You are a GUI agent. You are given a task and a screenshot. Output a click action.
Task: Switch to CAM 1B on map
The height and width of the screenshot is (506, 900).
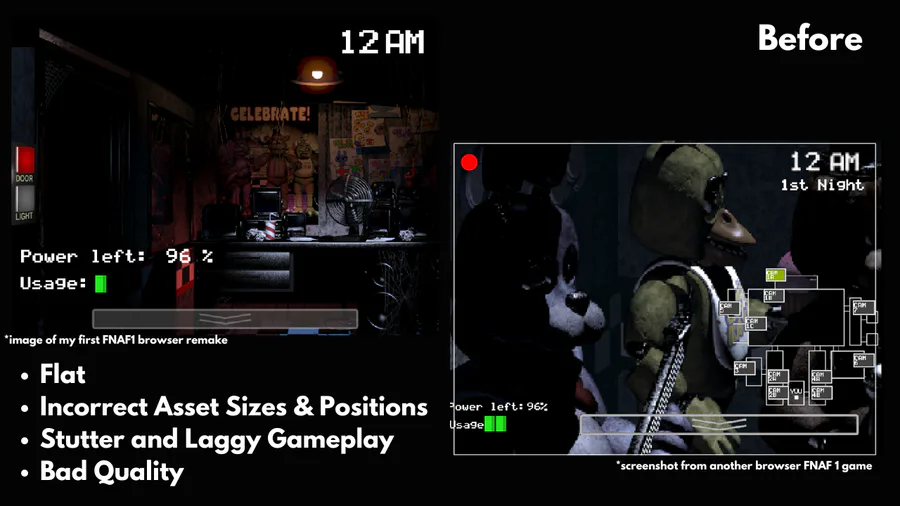pyautogui.click(x=773, y=296)
